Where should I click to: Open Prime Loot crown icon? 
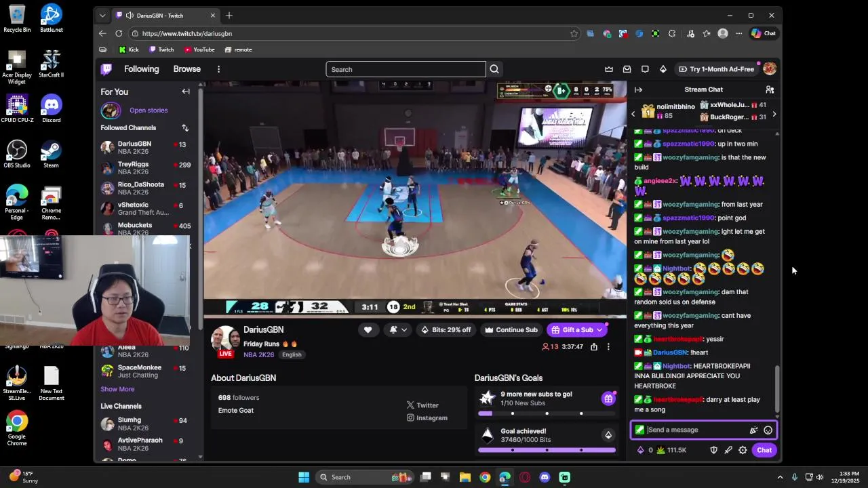tap(609, 69)
